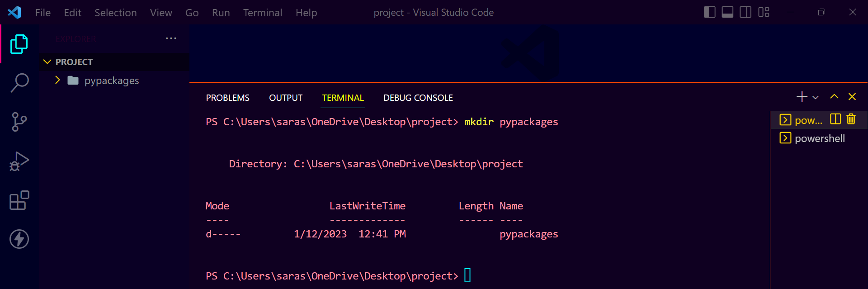Toggle bottom panel layout button

(727, 12)
